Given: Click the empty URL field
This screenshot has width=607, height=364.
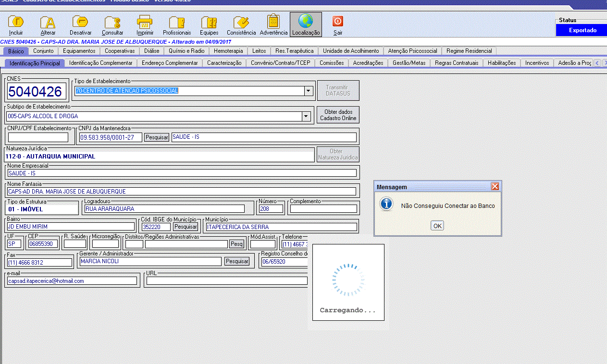Looking at the screenshot, I should pos(227,280).
